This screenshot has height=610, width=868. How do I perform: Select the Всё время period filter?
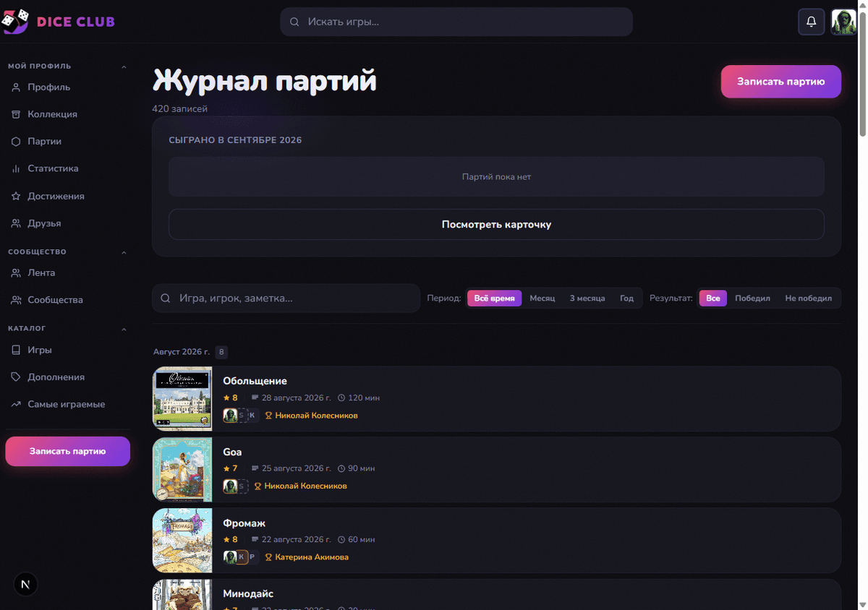point(495,298)
